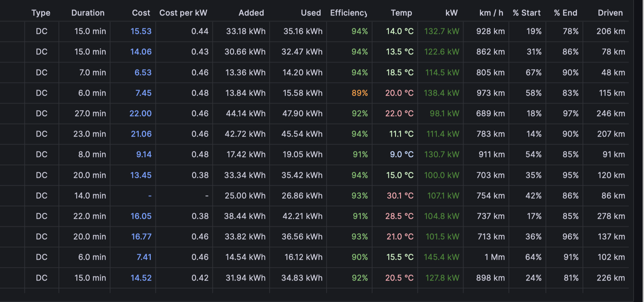This screenshot has width=644, height=302.
Task: Click the Cost per kW header
Action: pos(183,13)
